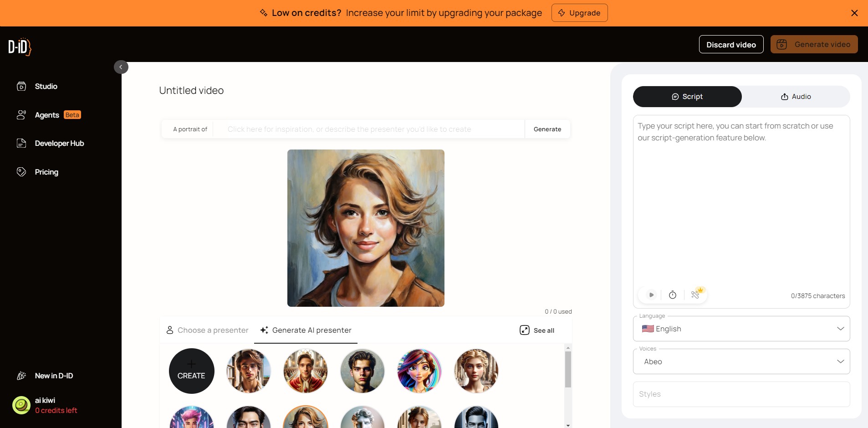This screenshot has width=868, height=428.
Task: Open the premium AI script wand
Action: 695,294
